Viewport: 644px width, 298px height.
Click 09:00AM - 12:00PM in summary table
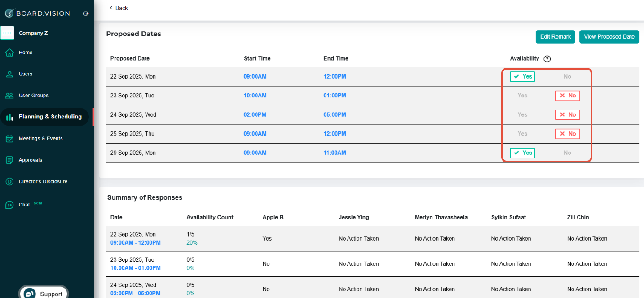[136, 243]
